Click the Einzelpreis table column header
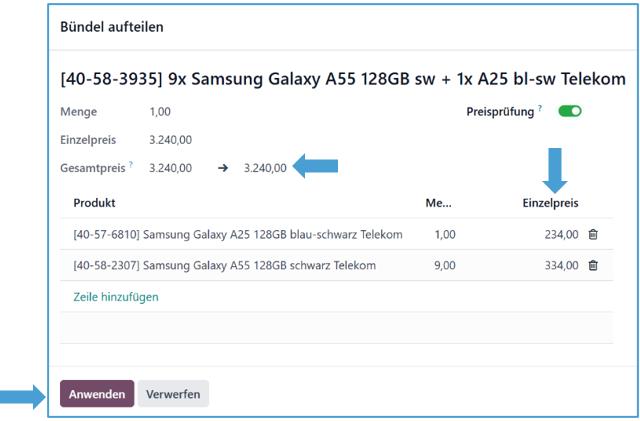 pyautogui.click(x=552, y=203)
